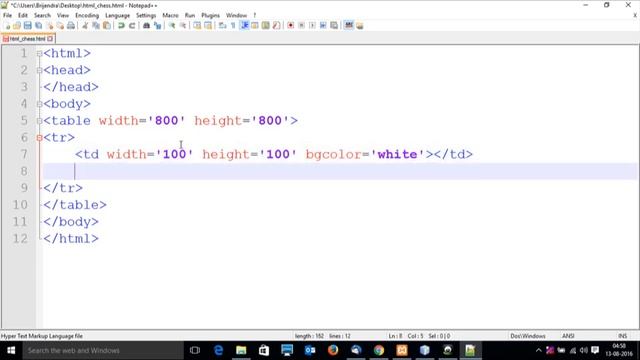
Task: Close the html_chess.html tab with its X
Action: 50,39
